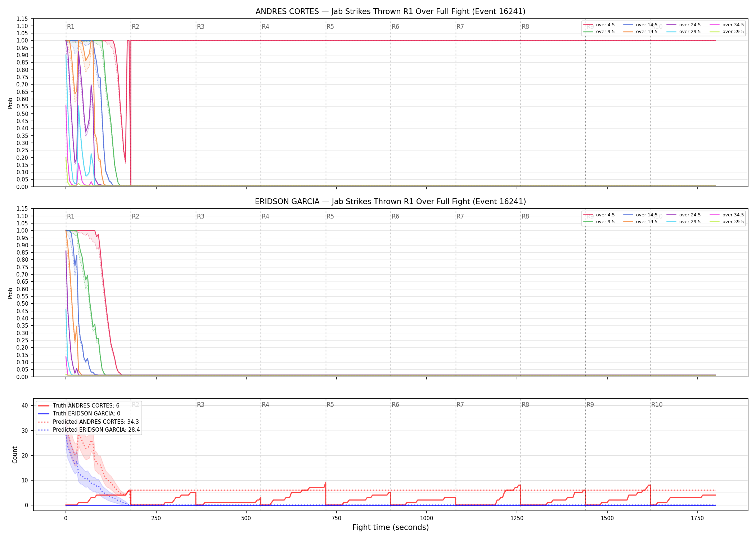756x540 pixels.
Task: Select 'over 9.5' legend entry in CORTES chart
Action: (599, 32)
